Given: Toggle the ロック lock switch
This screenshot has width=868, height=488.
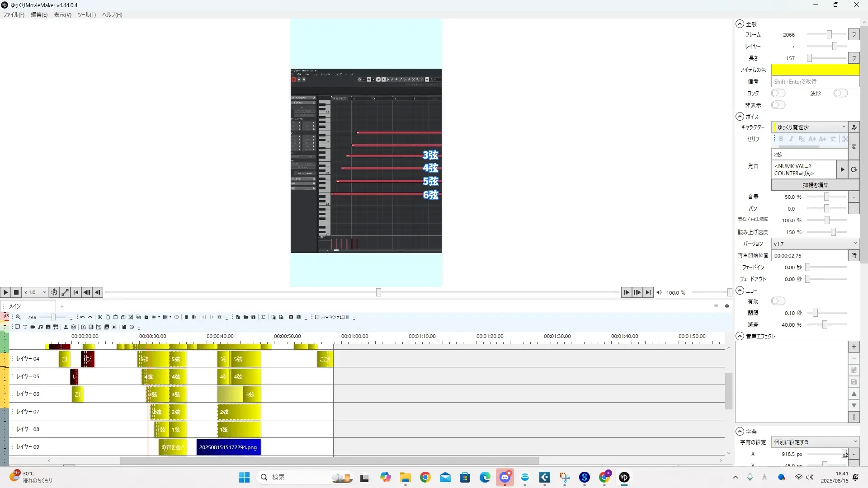Looking at the screenshot, I should (x=778, y=93).
